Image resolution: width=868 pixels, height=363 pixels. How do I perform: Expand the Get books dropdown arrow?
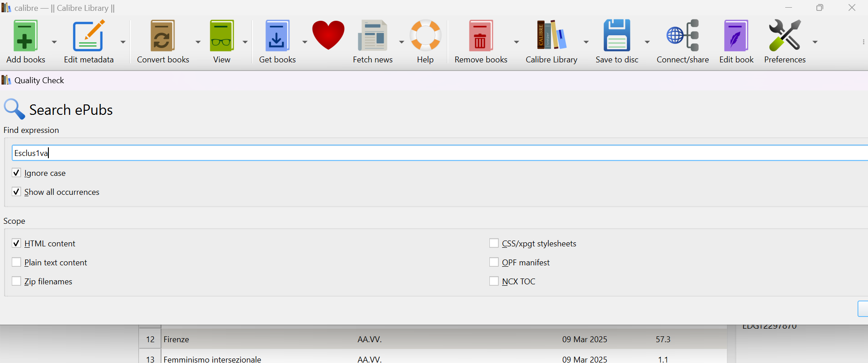click(305, 42)
